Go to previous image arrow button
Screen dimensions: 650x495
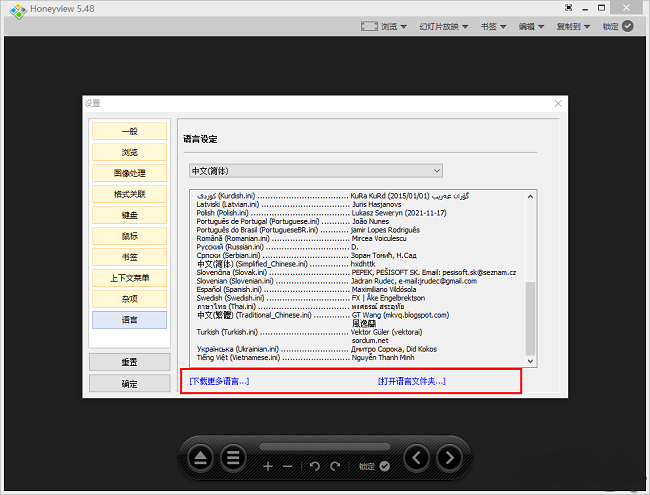417,458
